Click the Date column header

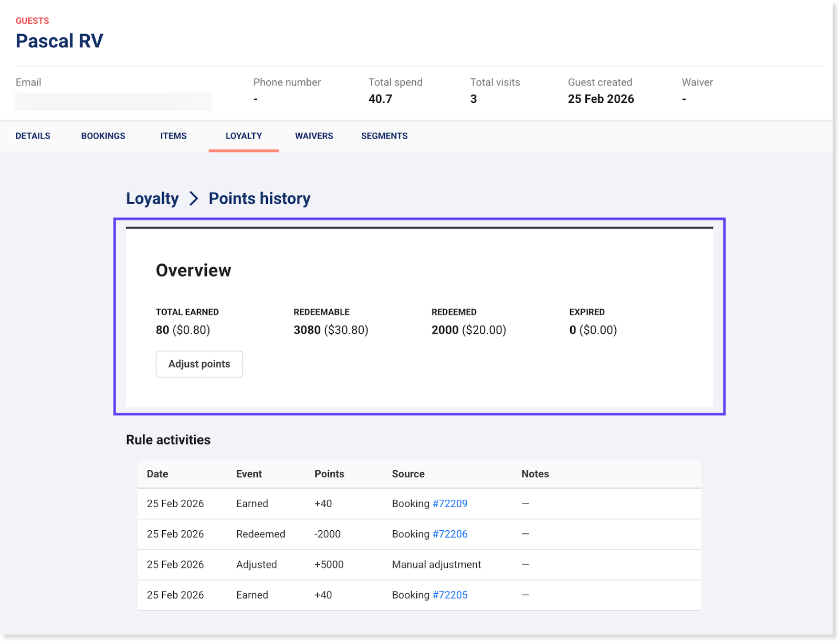(x=157, y=474)
